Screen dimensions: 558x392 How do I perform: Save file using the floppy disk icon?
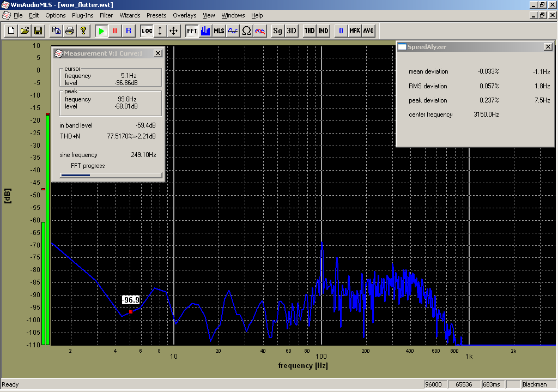38,31
